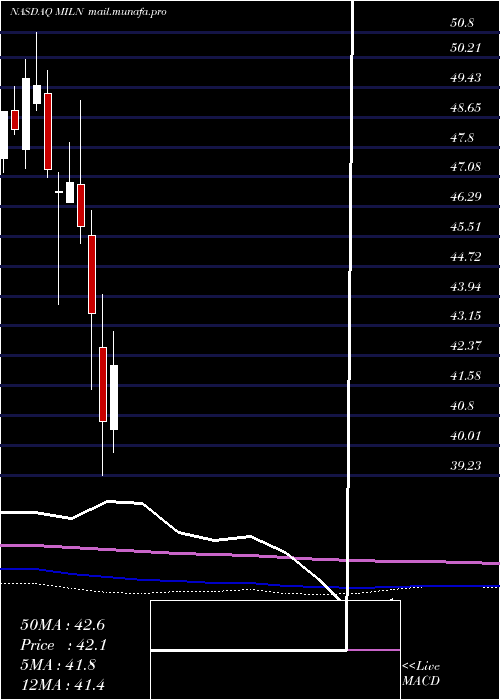Click the 41.58 price axis label
Image resolution: width=500 pixels, height=700 pixels.
click(466, 376)
